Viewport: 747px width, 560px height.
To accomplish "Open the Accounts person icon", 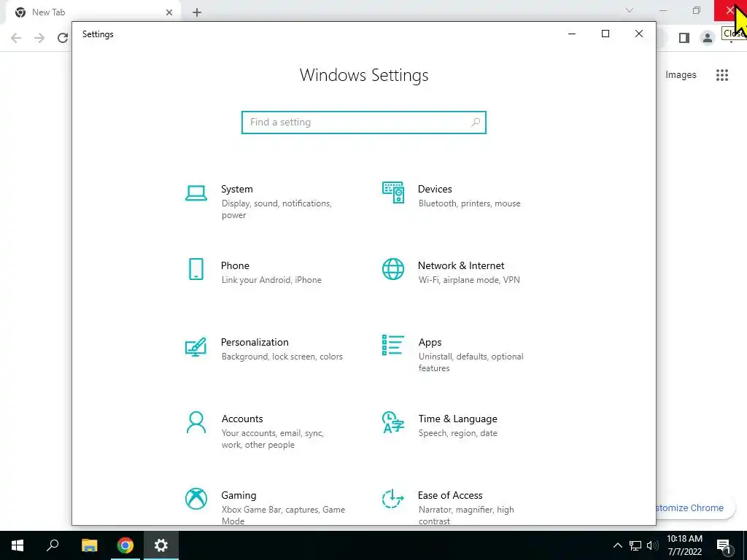I will 196,422.
